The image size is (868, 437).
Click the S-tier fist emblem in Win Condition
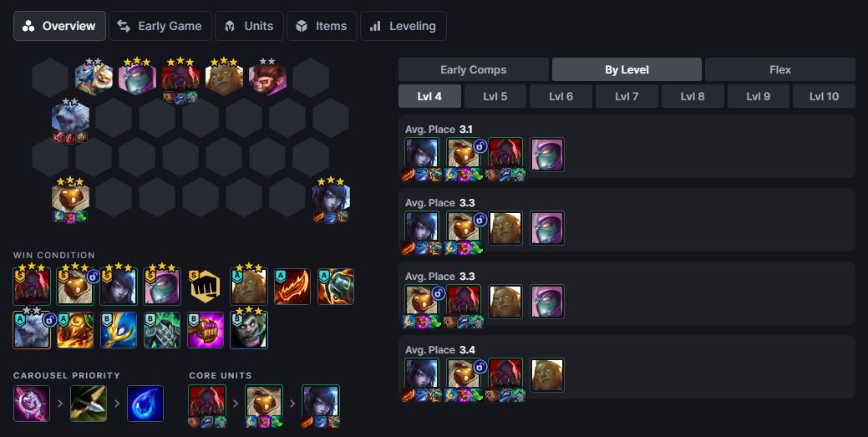205,287
